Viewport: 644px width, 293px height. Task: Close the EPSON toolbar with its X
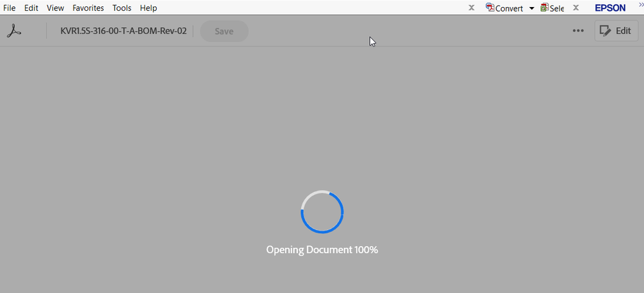point(576,8)
